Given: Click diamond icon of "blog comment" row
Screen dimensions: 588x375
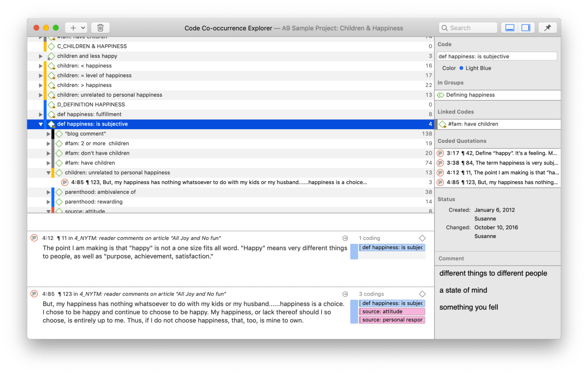Looking at the screenshot, I should pyautogui.click(x=59, y=134).
